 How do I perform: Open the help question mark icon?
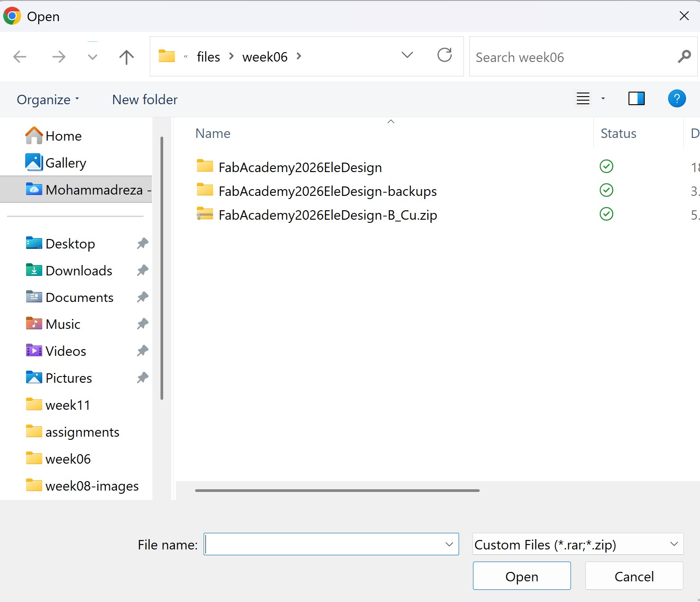677,98
